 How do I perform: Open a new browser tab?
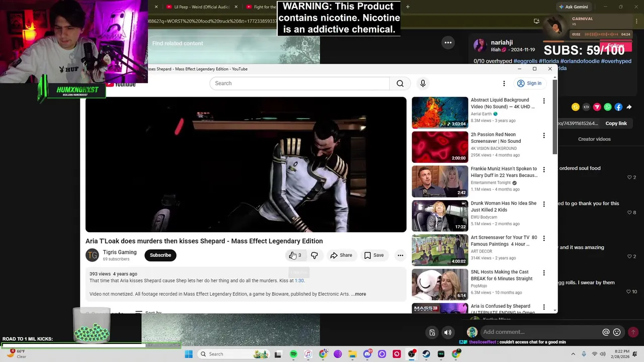[x=408, y=7]
